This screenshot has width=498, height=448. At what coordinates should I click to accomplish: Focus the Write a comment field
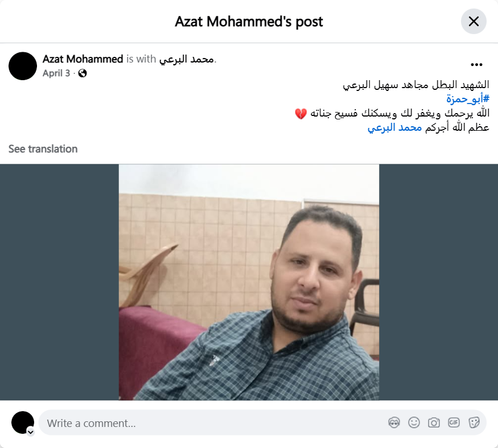coord(262,422)
